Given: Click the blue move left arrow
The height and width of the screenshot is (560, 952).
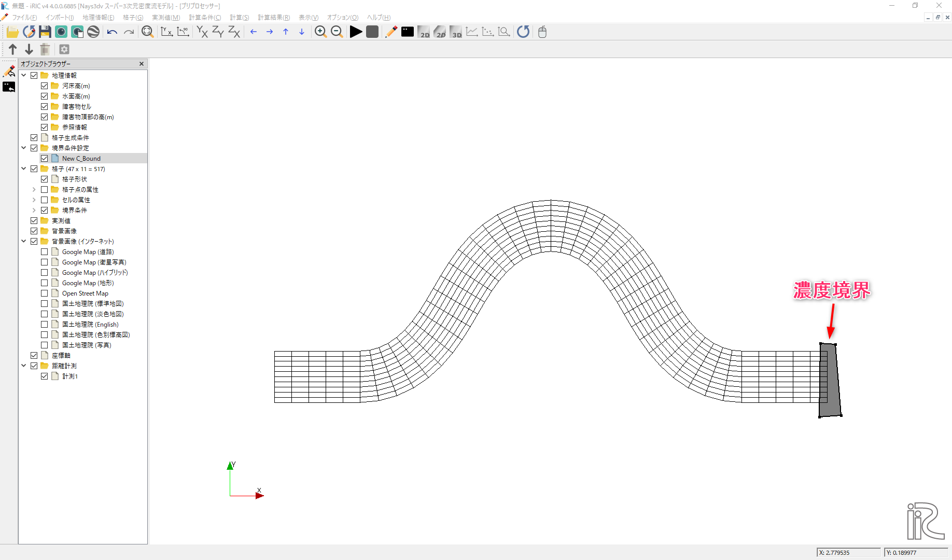Looking at the screenshot, I should [x=254, y=32].
